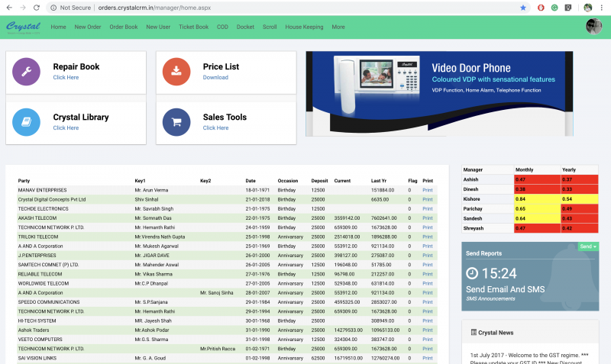Screen dimensions: 611x364
Task: Click the green Grammarly extension icon
Action: [554, 8]
